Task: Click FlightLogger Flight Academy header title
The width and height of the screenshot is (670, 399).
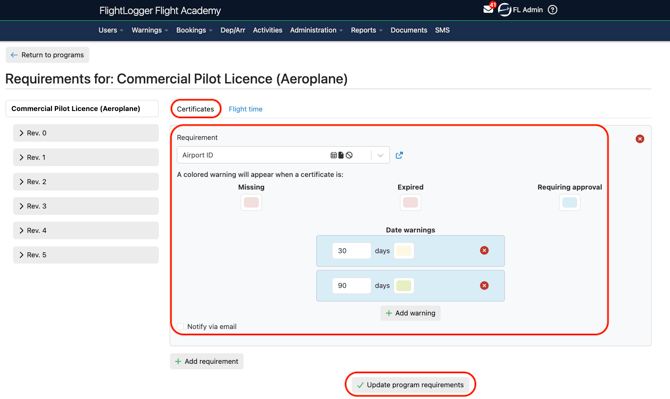Action: pos(160,11)
